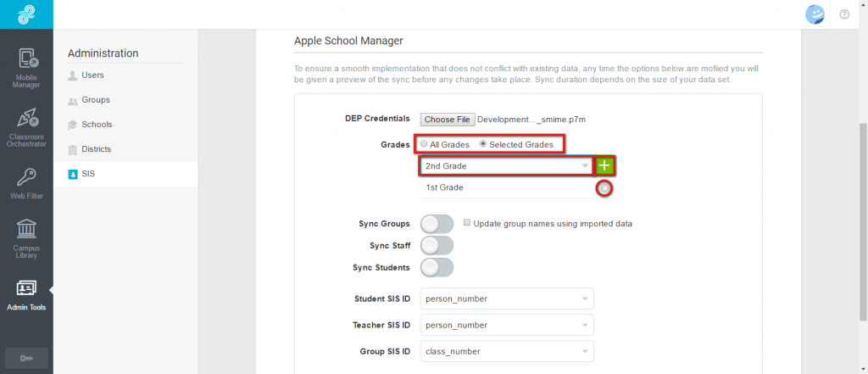Click the Apple School Manager heading
Image resolution: width=868 pixels, height=374 pixels.
coord(348,41)
